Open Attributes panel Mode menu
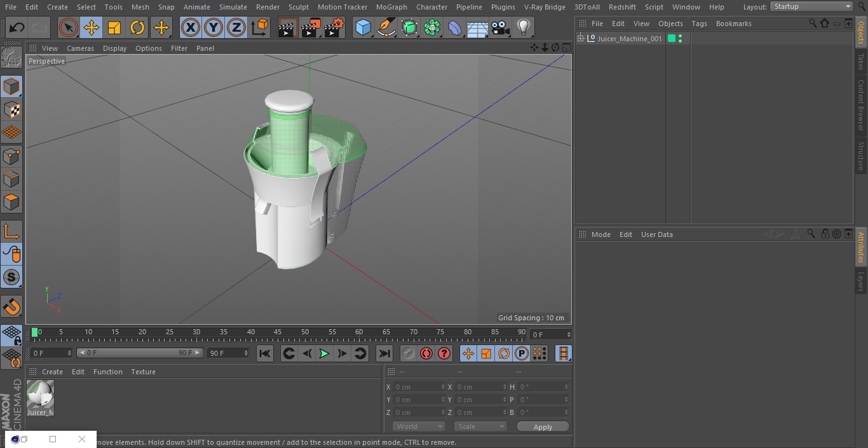Screen dimensions: 868x448 tap(600, 234)
